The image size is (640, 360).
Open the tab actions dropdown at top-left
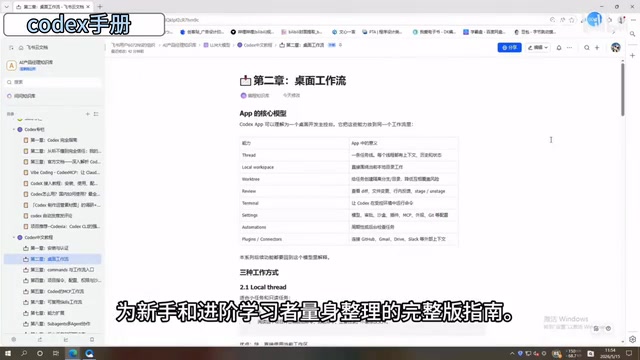[7, 7]
